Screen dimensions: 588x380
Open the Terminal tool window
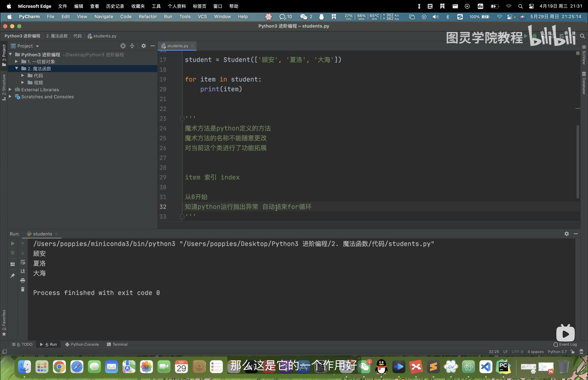pyautogui.click(x=117, y=344)
